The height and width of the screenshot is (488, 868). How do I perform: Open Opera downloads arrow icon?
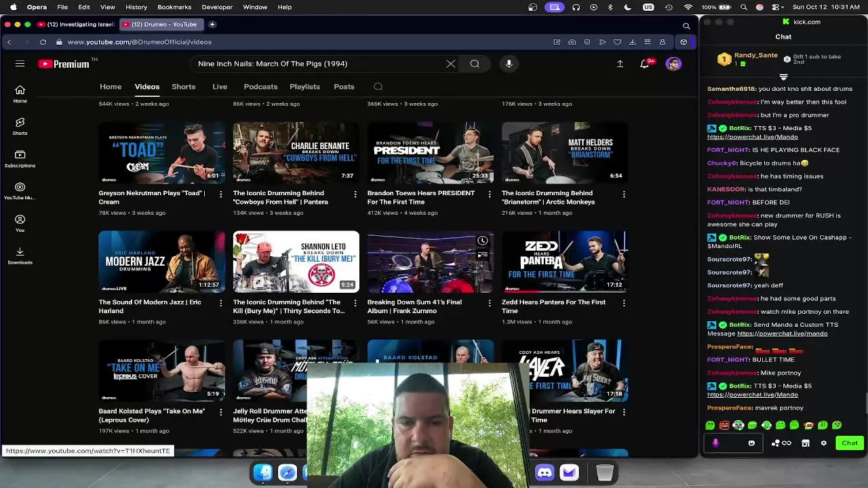pyautogui.click(x=632, y=42)
